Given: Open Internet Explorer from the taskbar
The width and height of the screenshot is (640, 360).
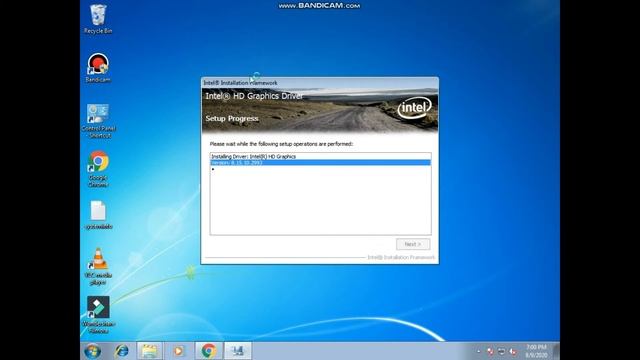Looking at the screenshot, I should (x=122, y=351).
